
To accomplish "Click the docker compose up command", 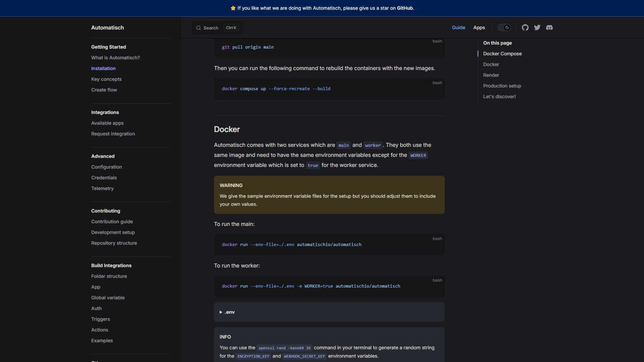I will 276,89.
